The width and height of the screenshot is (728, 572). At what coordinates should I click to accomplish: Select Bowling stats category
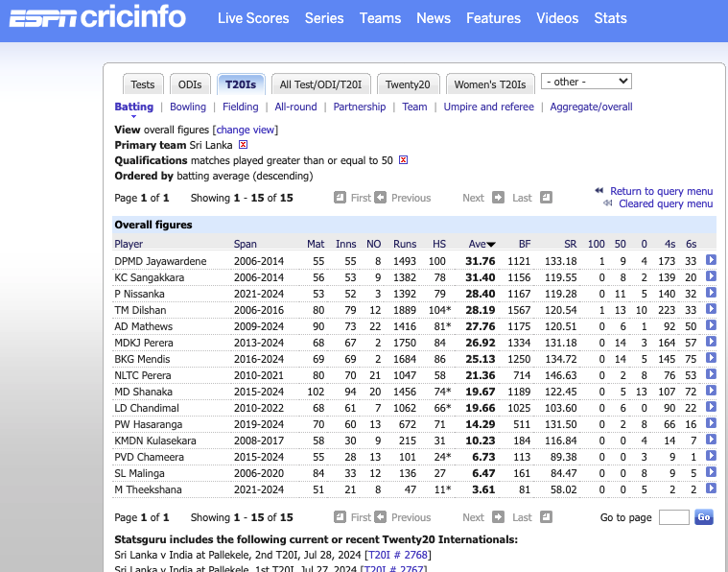tap(188, 107)
